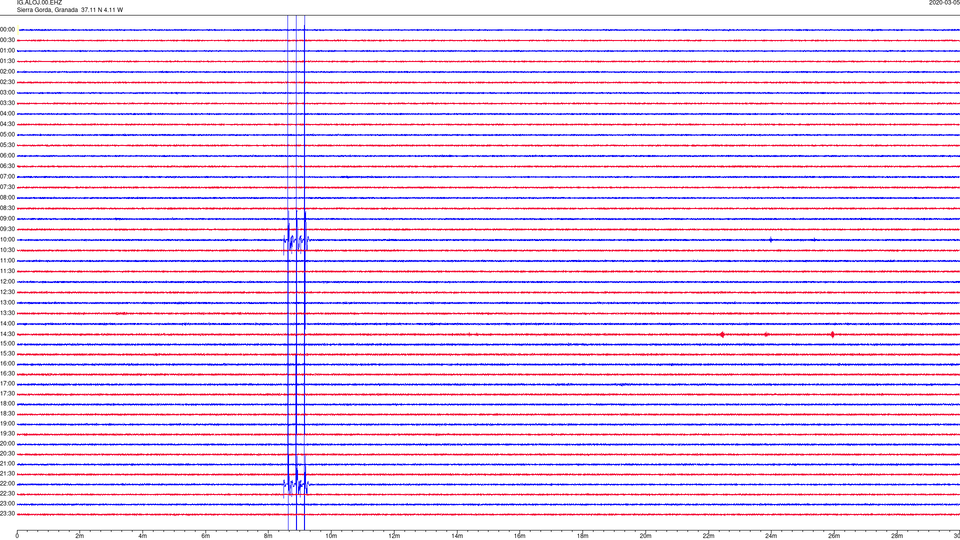Select the 15:00 trace time label
This screenshot has height=540, width=960.
[7, 344]
